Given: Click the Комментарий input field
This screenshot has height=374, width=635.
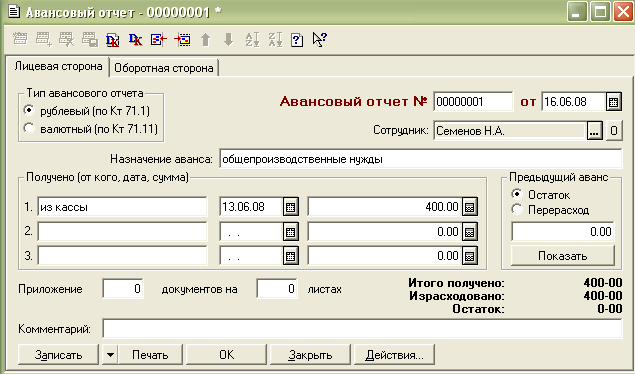Looking at the screenshot, I should tap(362, 328).
